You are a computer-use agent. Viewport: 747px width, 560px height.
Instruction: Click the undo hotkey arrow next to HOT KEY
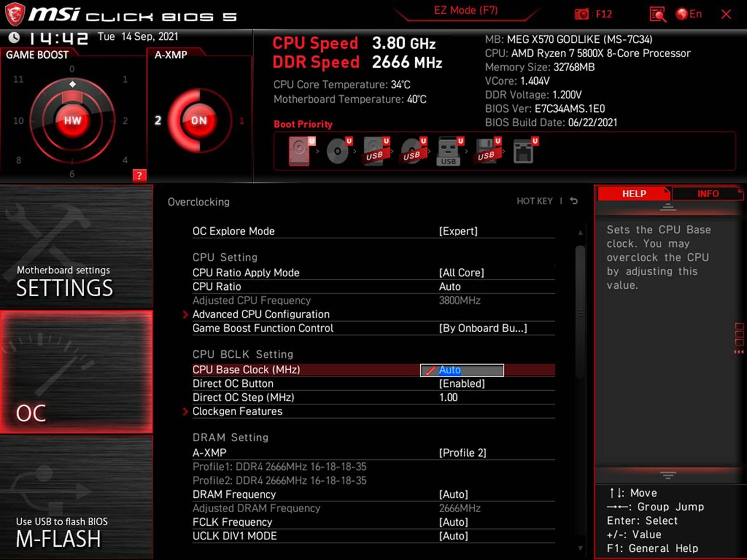(x=573, y=201)
